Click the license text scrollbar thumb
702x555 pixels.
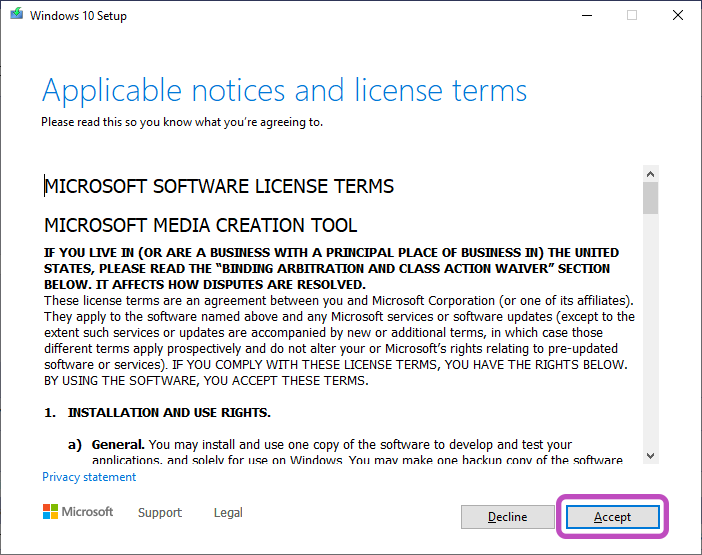click(x=650, y=198)
